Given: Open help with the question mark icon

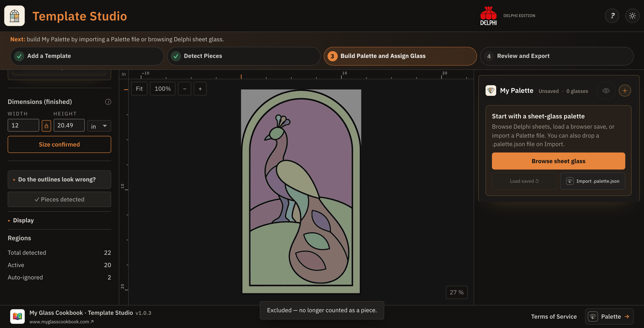Looking at the screenshot, I should [612, 16].
